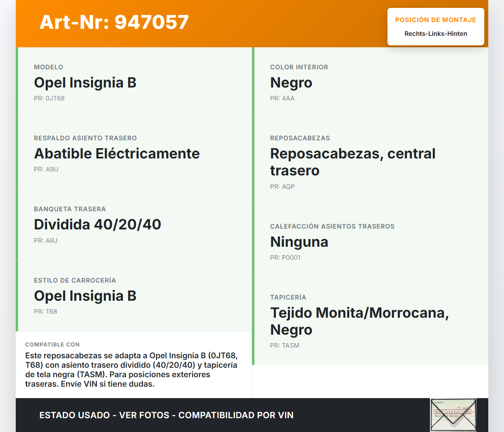Click the Modelo Opel Insignia B card
Viewport: 504px width, 432px height.
click(134, 83)
